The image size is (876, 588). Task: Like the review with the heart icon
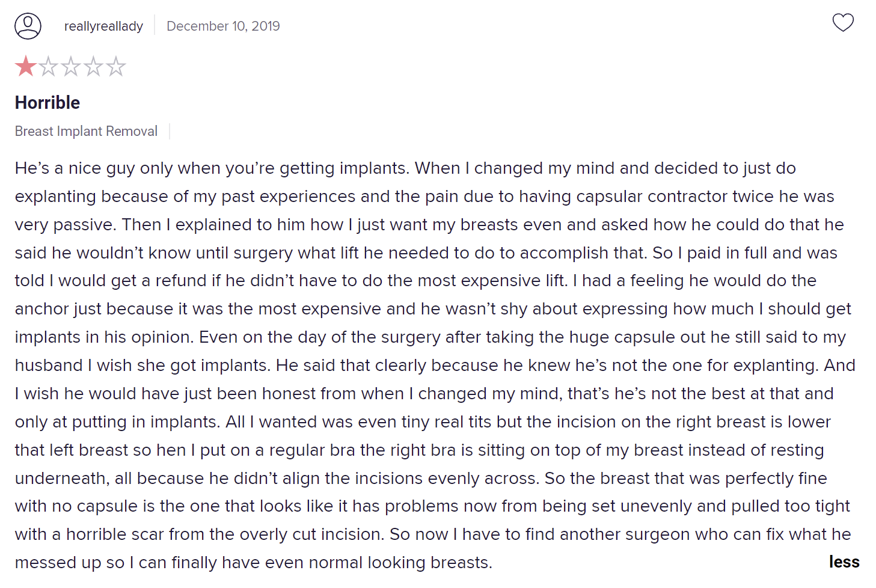coord(843,23)
